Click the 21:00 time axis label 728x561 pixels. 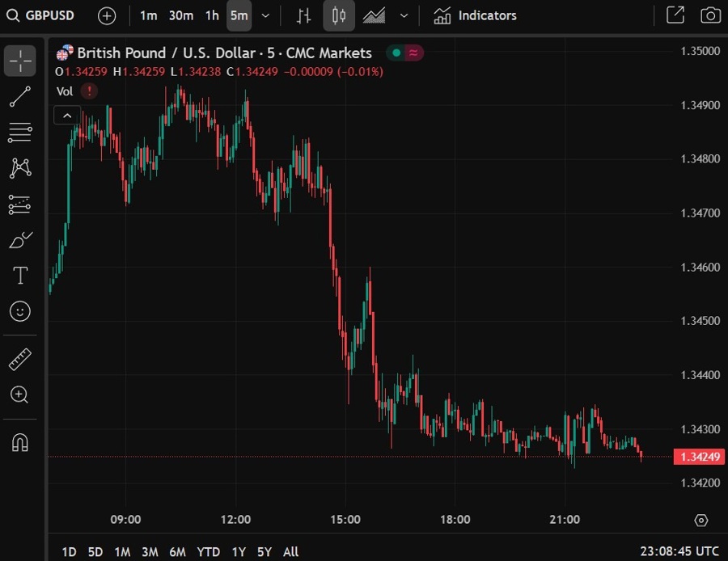tap(565, 520)
